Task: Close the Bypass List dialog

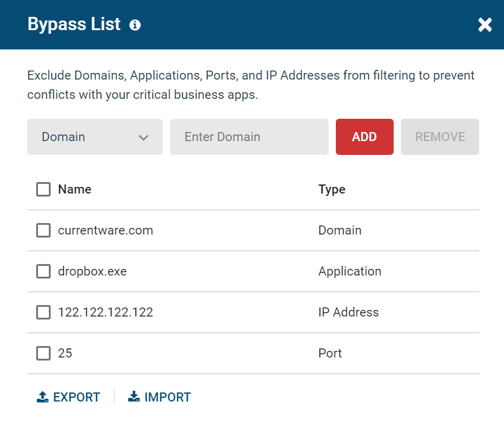Action: pyautogui.click(x=485, y=25)
